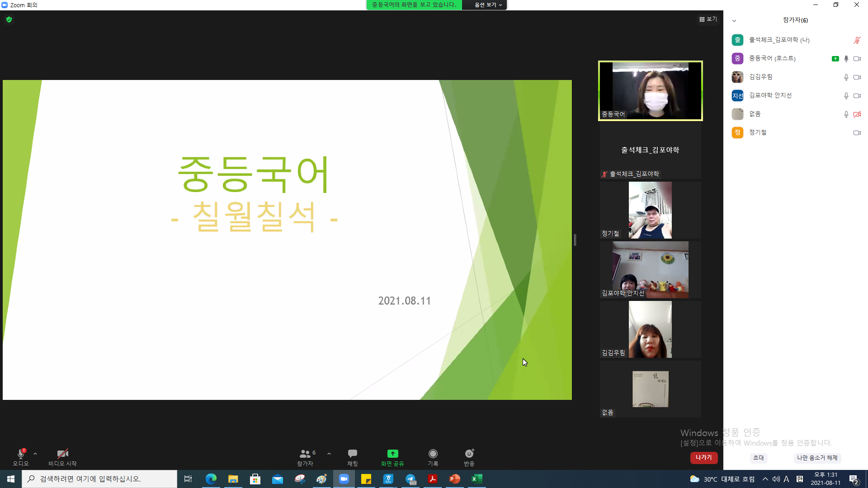
Task: Select the 정기철 video thumbnail
Action: pos(650,210)
